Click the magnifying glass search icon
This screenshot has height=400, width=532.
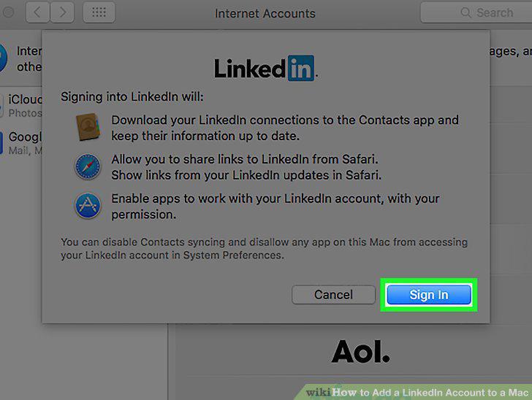tap(465, 12)
